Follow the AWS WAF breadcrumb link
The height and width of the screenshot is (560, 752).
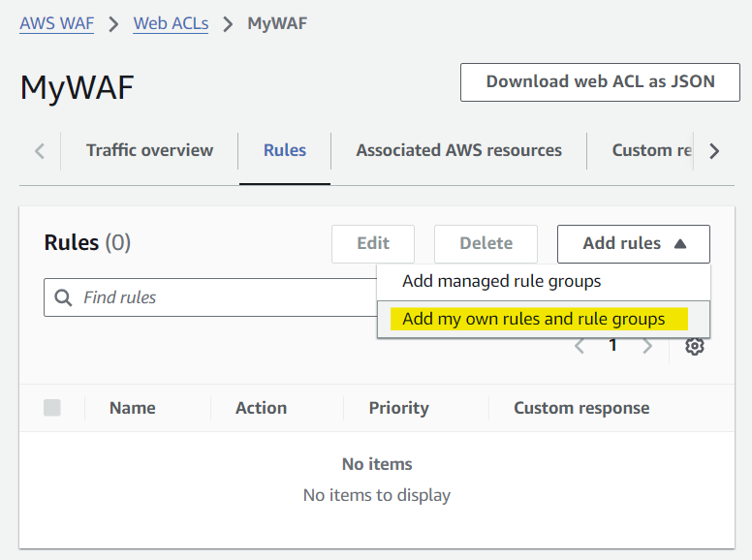point(56,23)
